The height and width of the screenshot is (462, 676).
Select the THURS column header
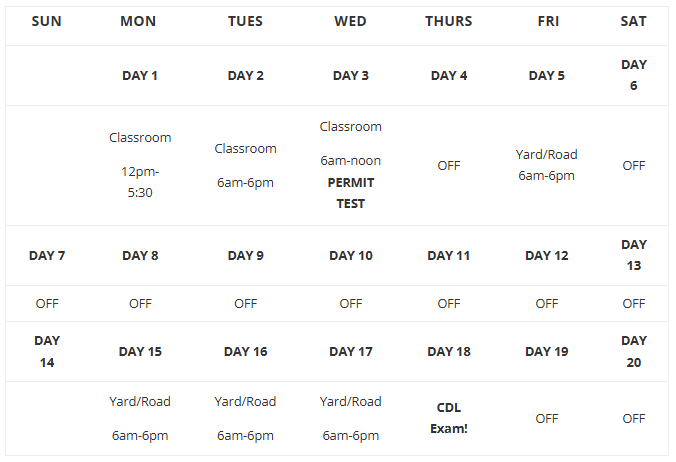coord(449,21)
